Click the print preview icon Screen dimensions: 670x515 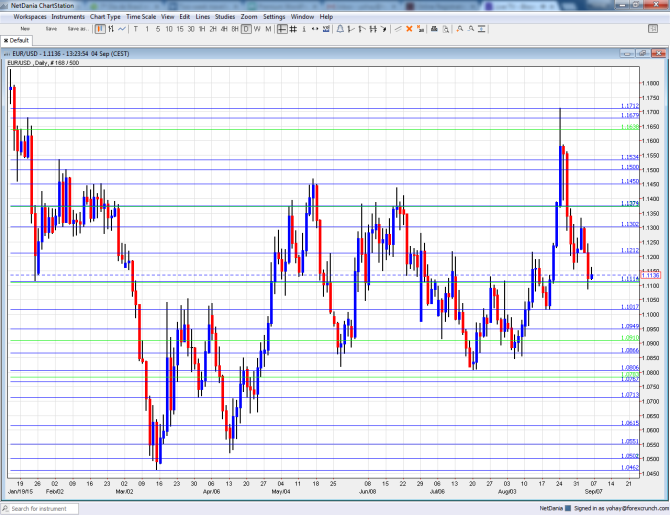[x=446, y=29]
